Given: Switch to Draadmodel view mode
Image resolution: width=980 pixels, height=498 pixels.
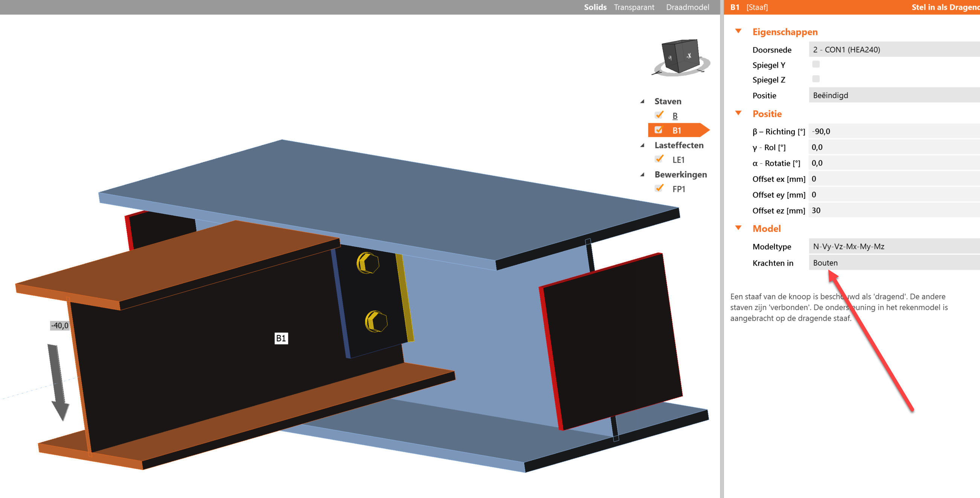Looking at the screenshot, I should click(687, 7).
